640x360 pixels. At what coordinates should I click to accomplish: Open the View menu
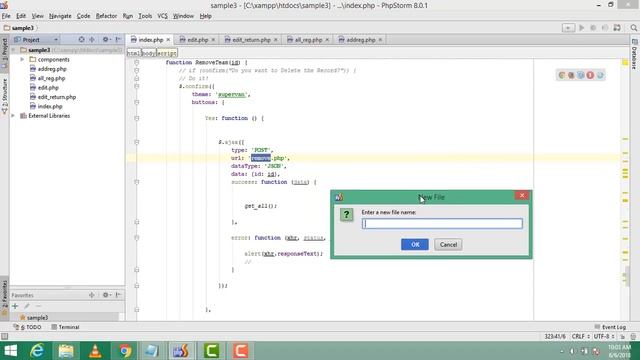[x=38, y=16]
